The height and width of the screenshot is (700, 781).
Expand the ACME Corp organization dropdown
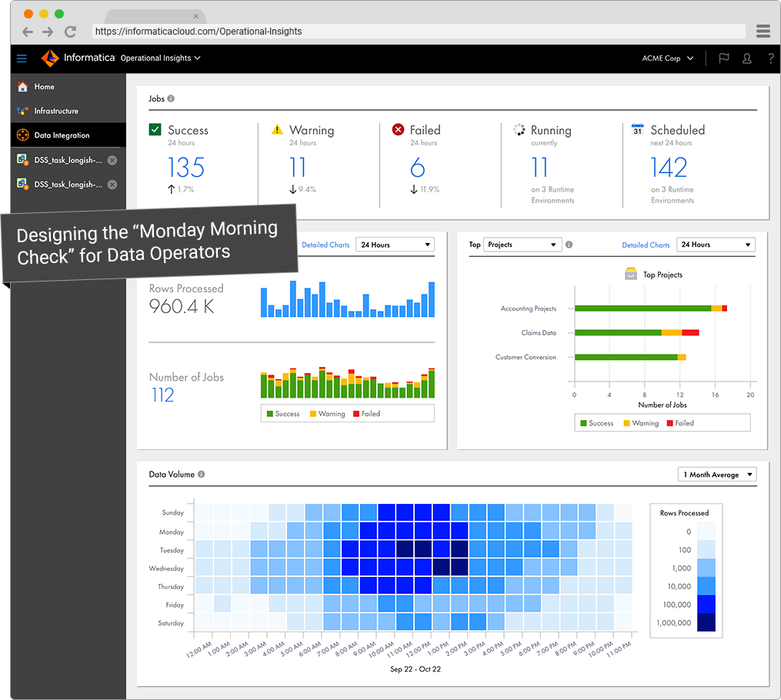667,58
